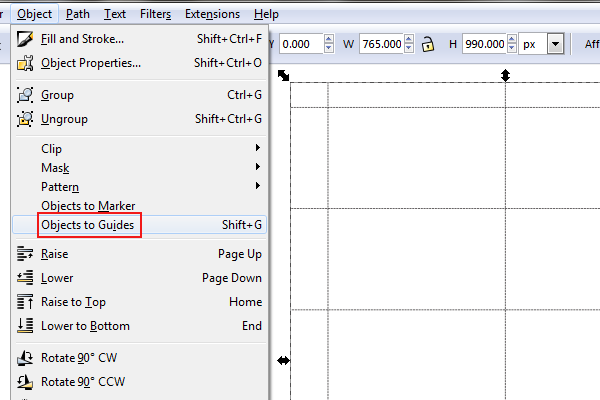The width and height of the screenshot is (600, 400).
Task: Click the top-left corner scale handle
Action: [x=284, y=75]
